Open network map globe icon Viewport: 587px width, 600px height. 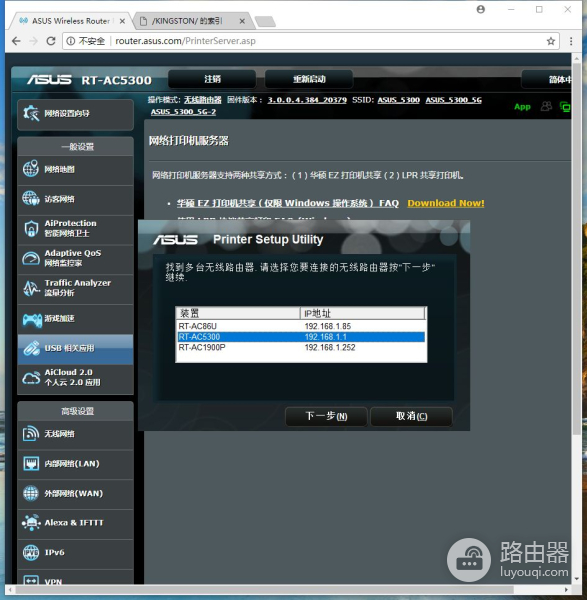click(x=31, y=169)
